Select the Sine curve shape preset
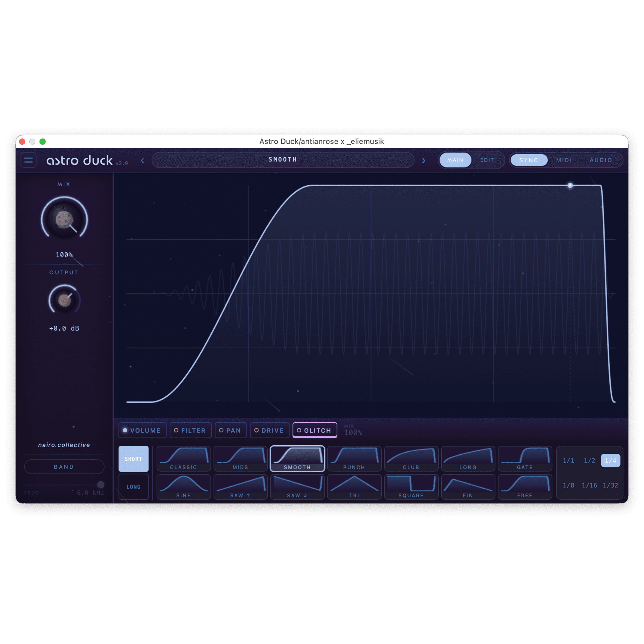The height and width of the screenshot is (644, 644). point(184,487)
